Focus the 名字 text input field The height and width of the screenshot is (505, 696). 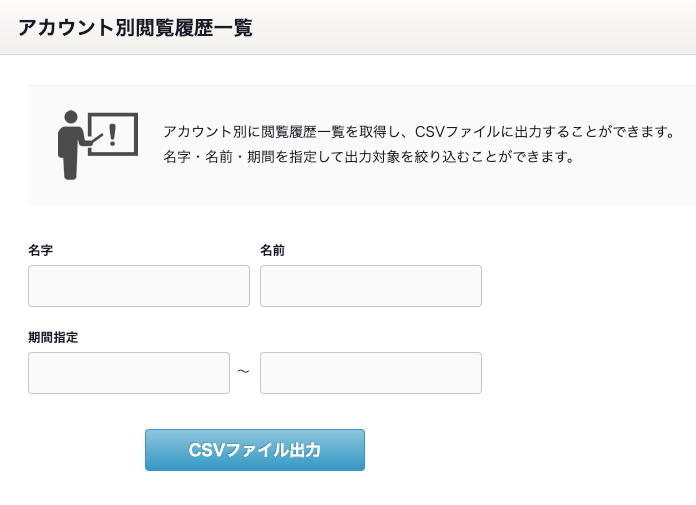coord(139,286)
